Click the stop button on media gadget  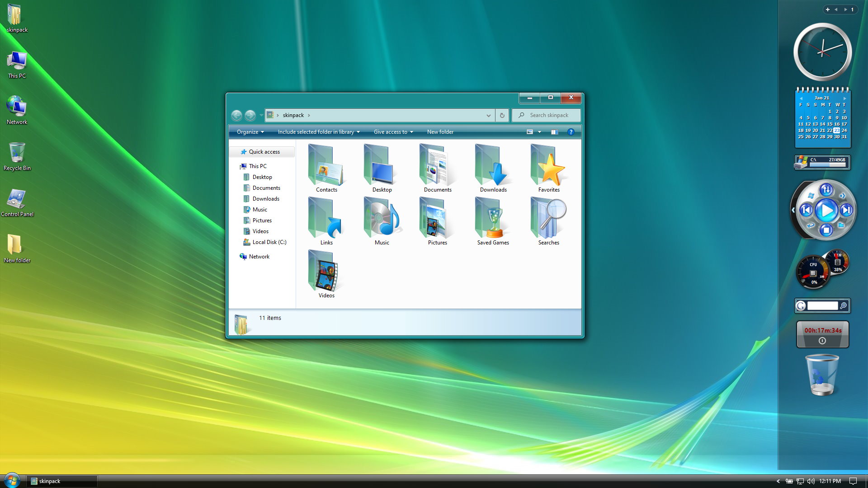[x=826, y=230]
